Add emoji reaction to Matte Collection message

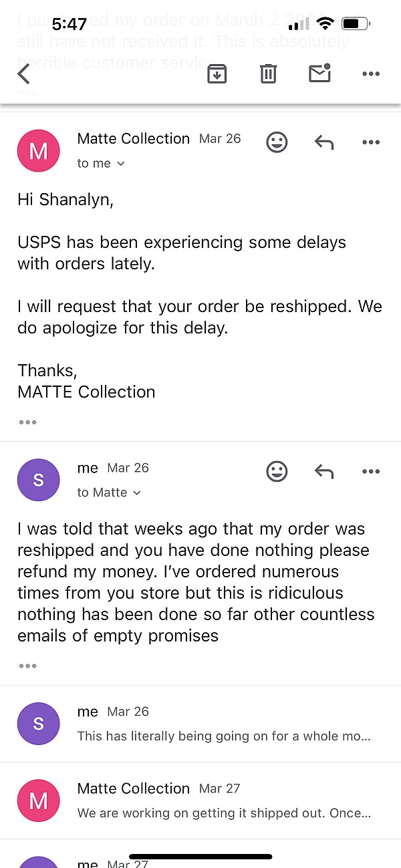point(277,142)
